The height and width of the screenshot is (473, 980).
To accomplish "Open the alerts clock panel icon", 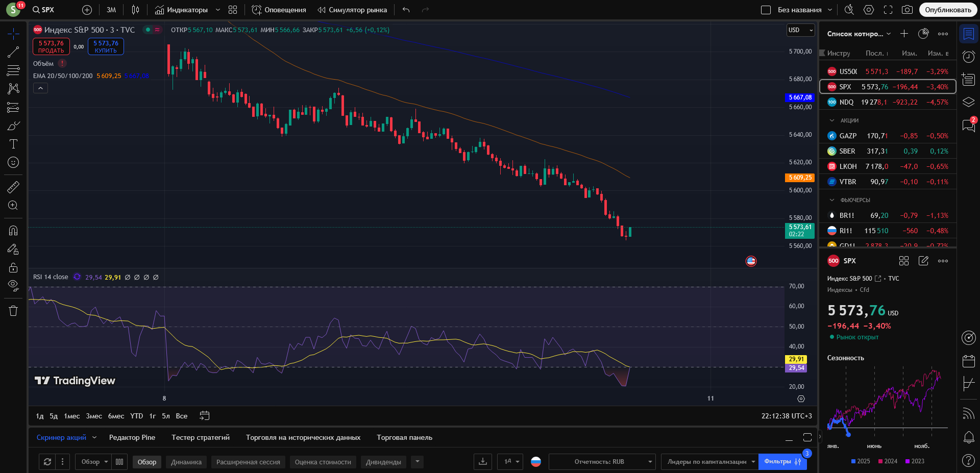I will (x=968, y=57).
